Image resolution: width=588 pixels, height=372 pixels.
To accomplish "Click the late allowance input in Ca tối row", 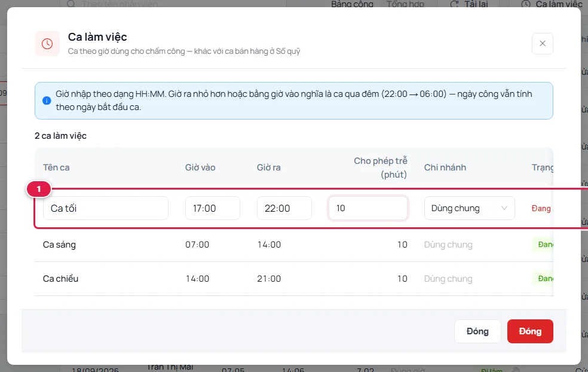I will [368, 208].
